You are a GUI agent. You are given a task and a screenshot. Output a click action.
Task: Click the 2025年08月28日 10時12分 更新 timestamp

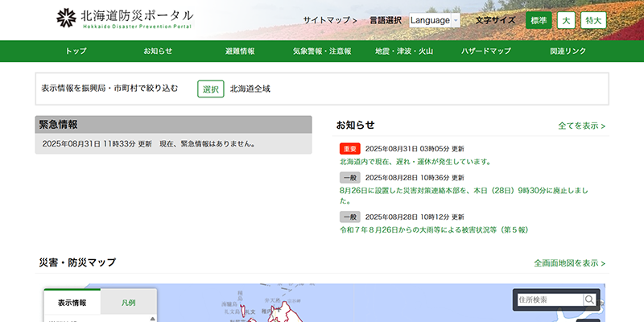coord(415,217)
